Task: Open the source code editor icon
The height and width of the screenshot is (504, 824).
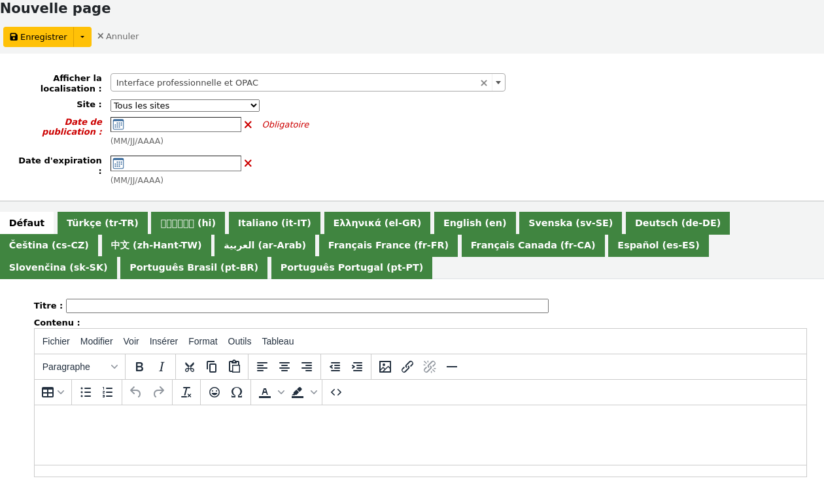Action: tap(336, 392)
